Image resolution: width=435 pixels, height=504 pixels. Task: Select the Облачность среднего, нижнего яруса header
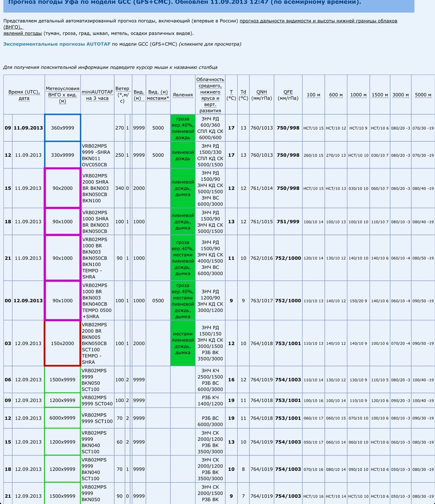[210, 95]
